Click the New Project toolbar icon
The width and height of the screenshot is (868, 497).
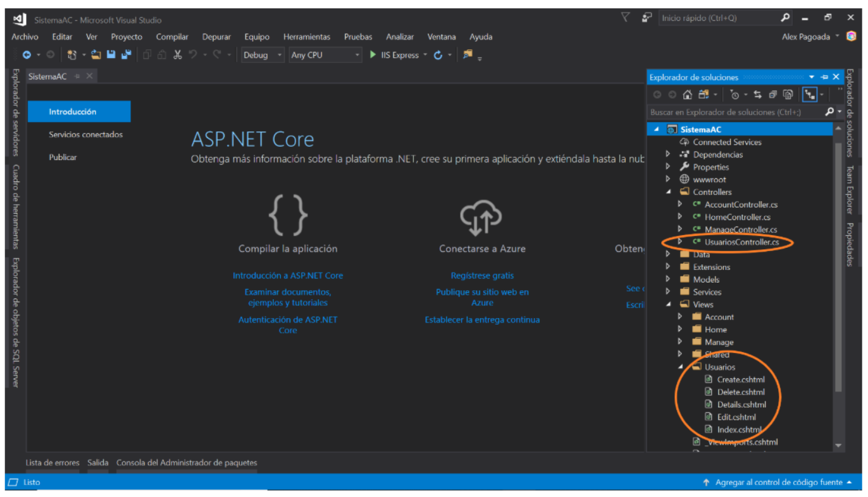72,55
